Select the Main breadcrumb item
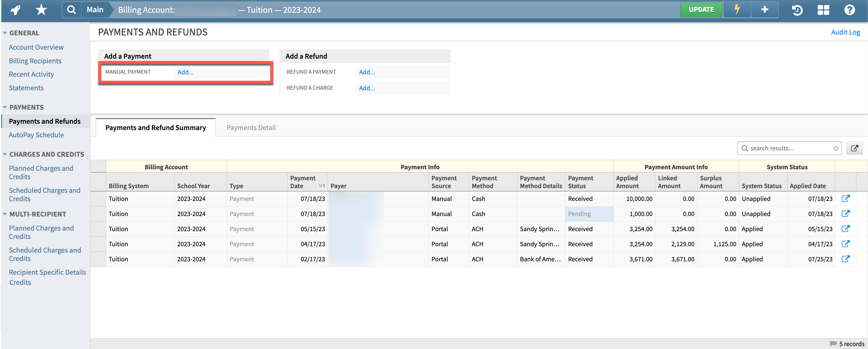868x349 pixels. pos(95,10)
